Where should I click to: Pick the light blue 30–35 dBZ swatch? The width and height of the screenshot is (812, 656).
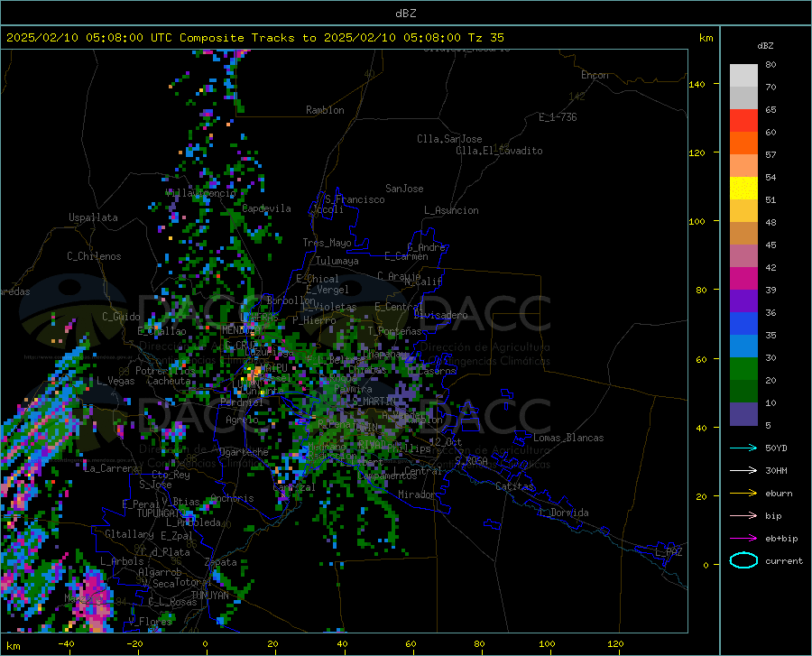(x=743, y=346)
